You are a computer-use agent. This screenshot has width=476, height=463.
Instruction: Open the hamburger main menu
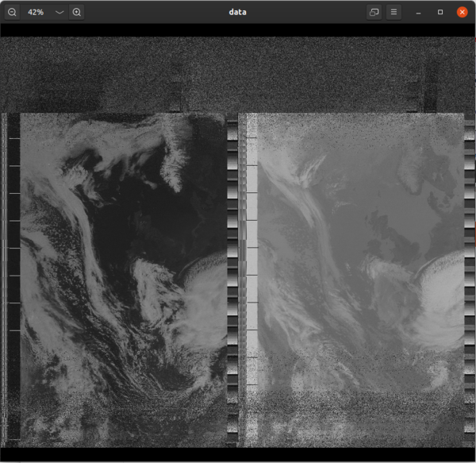pyautogui.click(x=393, y=12)
